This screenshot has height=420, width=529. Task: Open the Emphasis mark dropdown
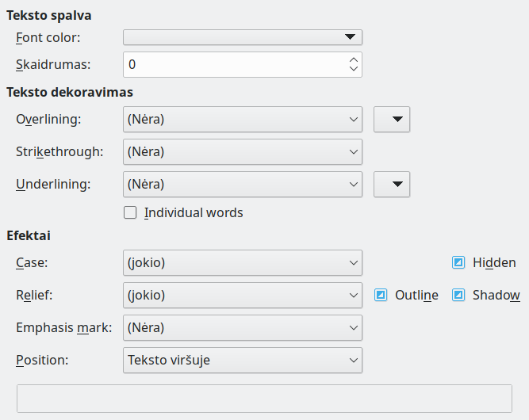tap(243, 327)
